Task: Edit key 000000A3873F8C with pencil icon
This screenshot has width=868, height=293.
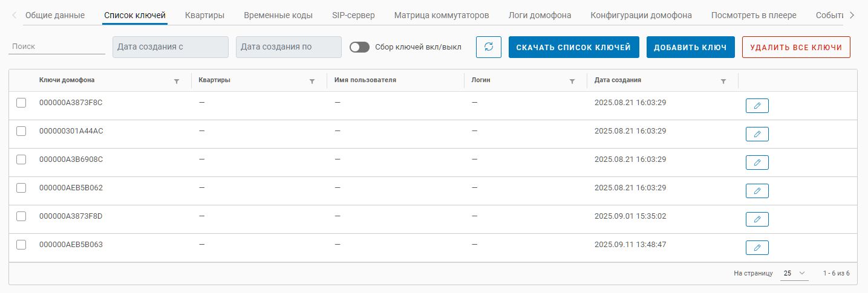Action: click(757, 106)
